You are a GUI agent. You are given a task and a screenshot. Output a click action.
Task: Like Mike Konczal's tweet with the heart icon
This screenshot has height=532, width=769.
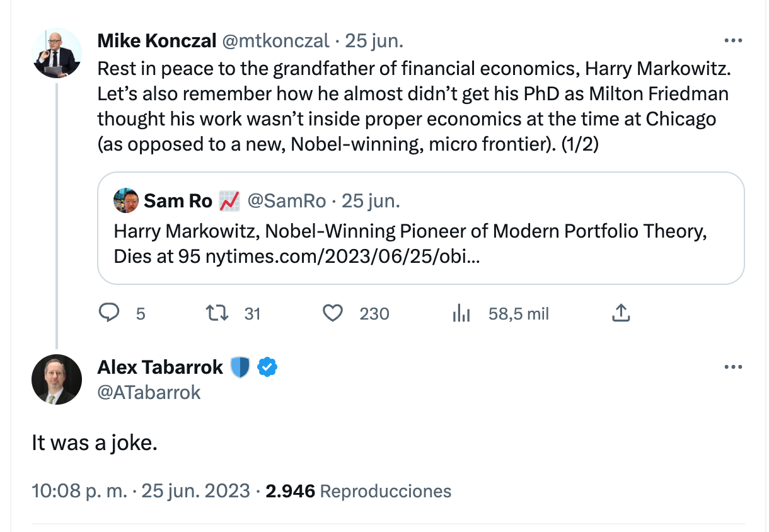click(x=332, y=313)
